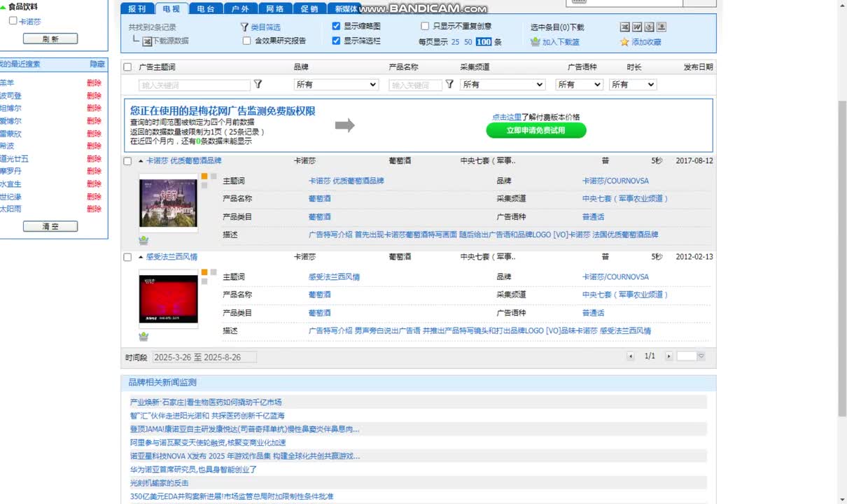Click the 添加收藏 star icon
847x504 pixels.
tap(624, 42)
